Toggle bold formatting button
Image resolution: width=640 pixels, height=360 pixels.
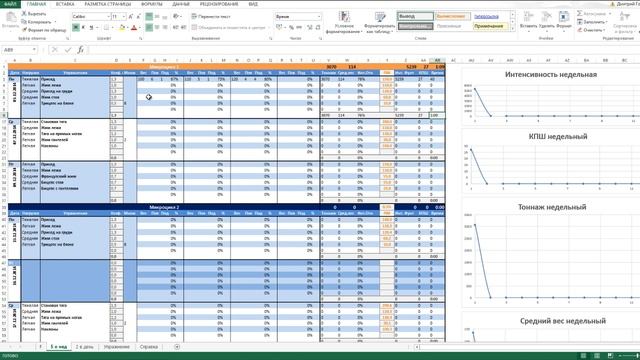tap(76, 27)
